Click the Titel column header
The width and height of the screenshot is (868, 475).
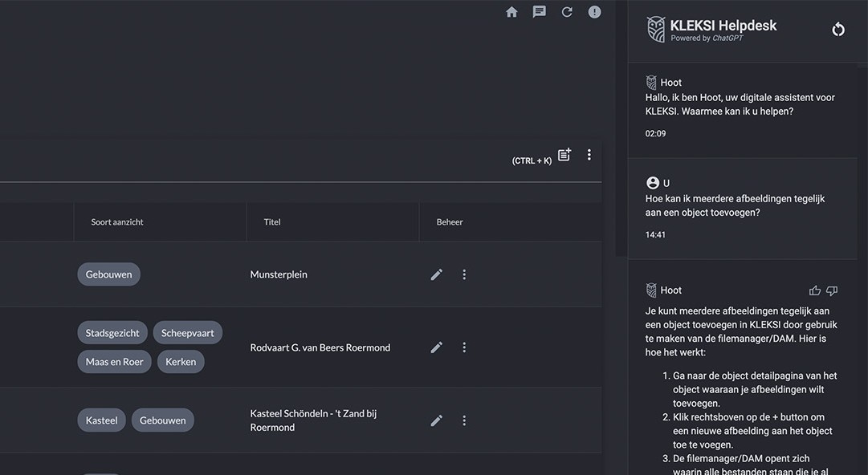point(271,221)
